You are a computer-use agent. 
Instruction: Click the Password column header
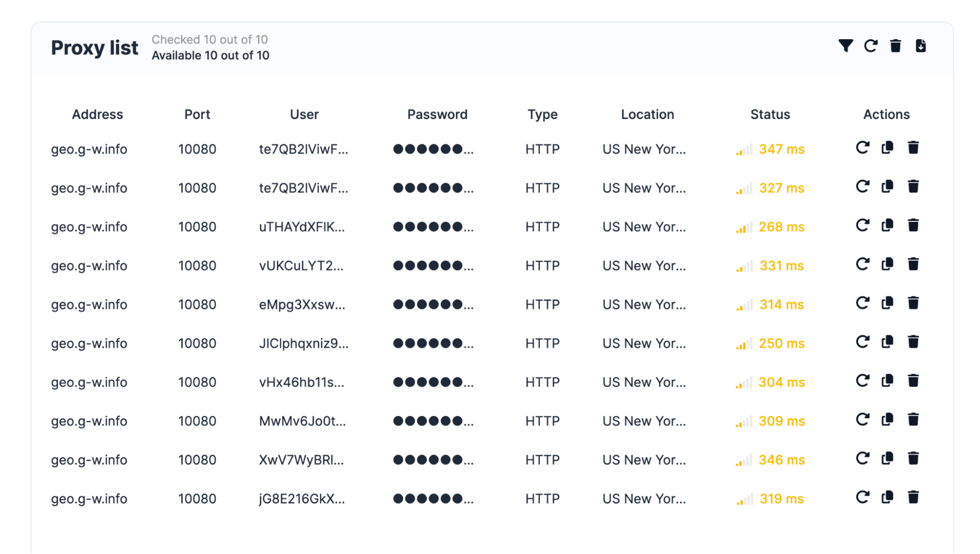437,114
